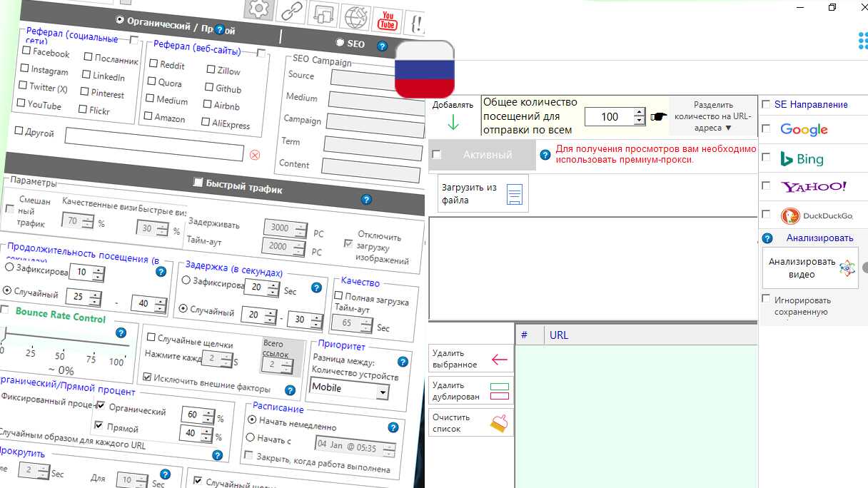Click the YouTube tab icon
The height and width of the screenshot is (488, 868).
coord(388,20)
